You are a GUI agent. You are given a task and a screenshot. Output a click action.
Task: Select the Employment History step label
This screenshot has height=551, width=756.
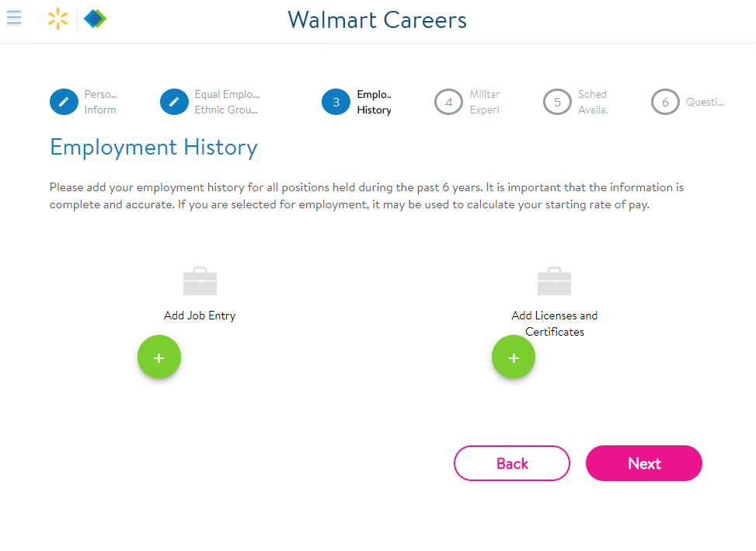(x=375, y=102)
